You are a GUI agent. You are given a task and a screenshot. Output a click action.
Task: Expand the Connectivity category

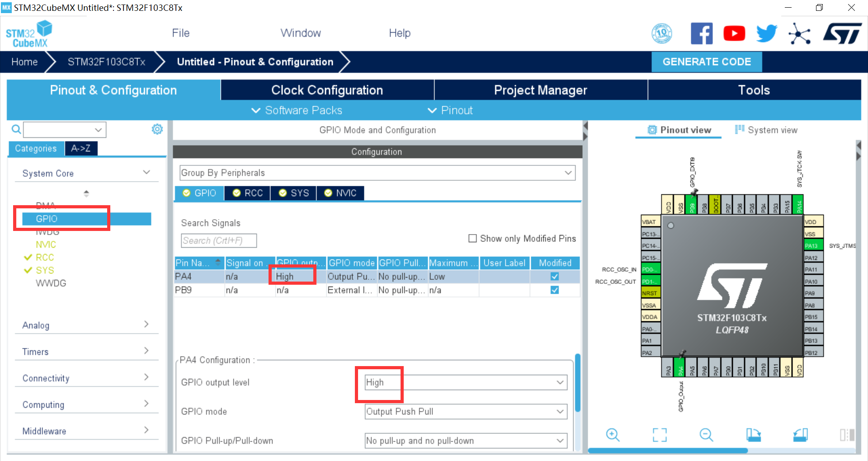pyautogui.click(x=86, y=378)
